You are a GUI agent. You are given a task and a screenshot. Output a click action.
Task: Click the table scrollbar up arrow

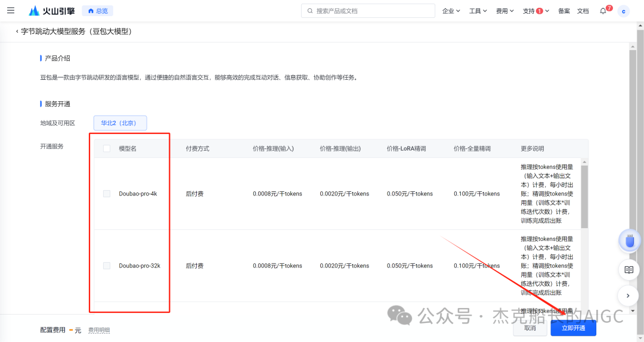(x=584, y=161)
